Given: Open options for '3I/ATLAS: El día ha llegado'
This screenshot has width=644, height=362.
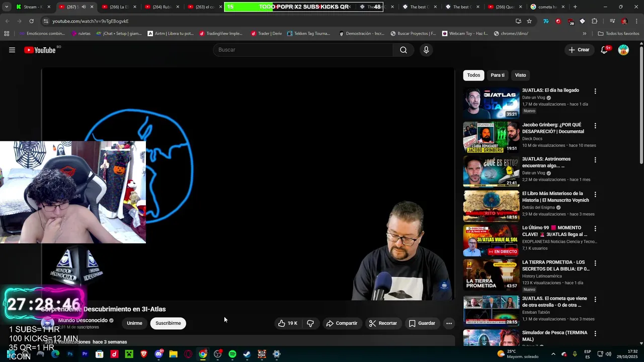Looking at the screenshot, I should pyautogui.click(x=595, y=92).
